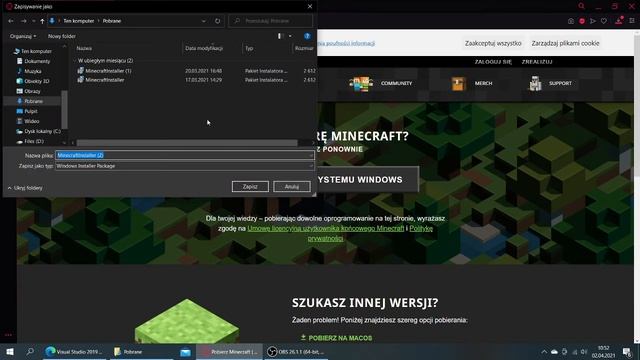Change the file view layout icon

(x=281, y=36)
